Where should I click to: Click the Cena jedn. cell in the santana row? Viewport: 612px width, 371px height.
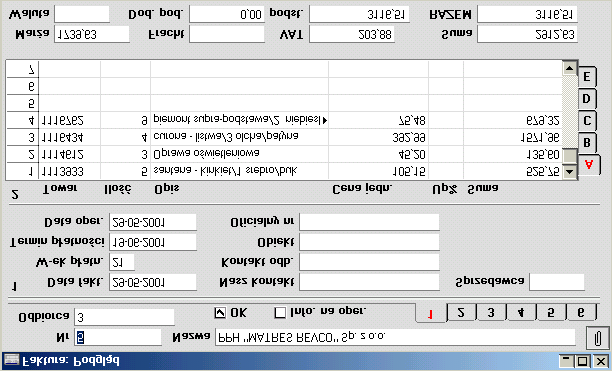point(379,171)
